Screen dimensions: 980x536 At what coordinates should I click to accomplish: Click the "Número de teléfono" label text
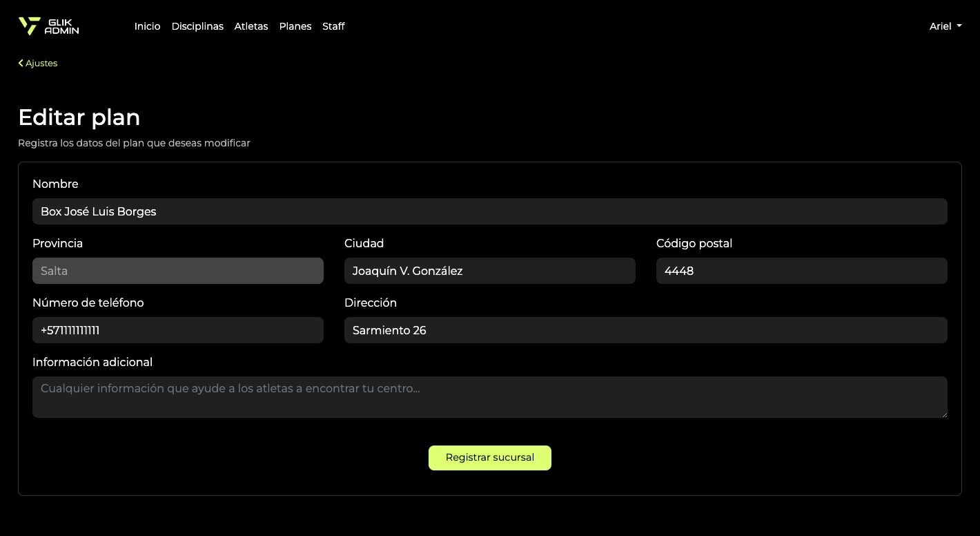tap(88, 303)
